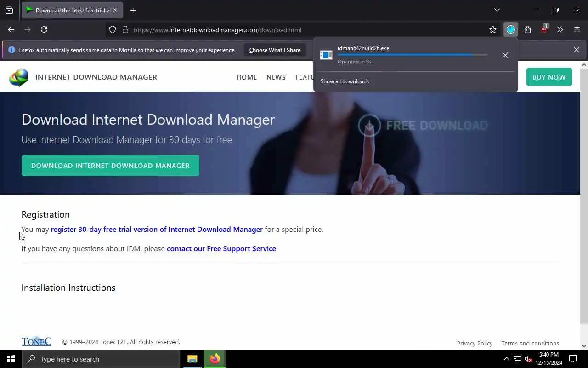Screen dimensions: 588x368
Task: Click DOWNLOAD INTERNET DOWNLOAD MANAGER button
Action: point(110,166)
